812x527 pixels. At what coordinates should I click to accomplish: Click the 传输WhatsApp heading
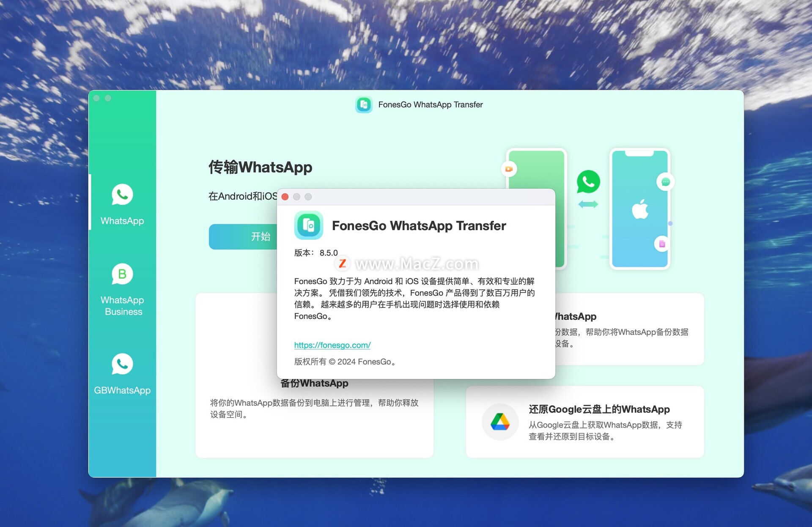point(260,167)
